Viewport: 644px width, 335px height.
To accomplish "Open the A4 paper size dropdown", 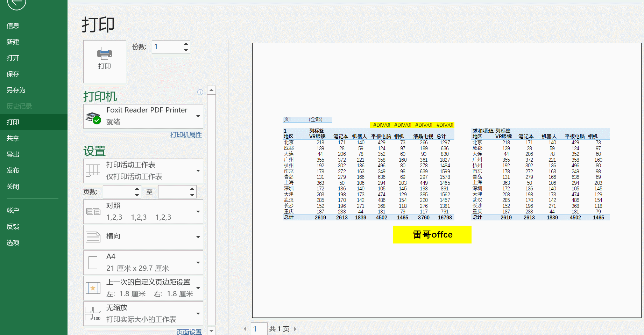I will [x=198, y=263].
